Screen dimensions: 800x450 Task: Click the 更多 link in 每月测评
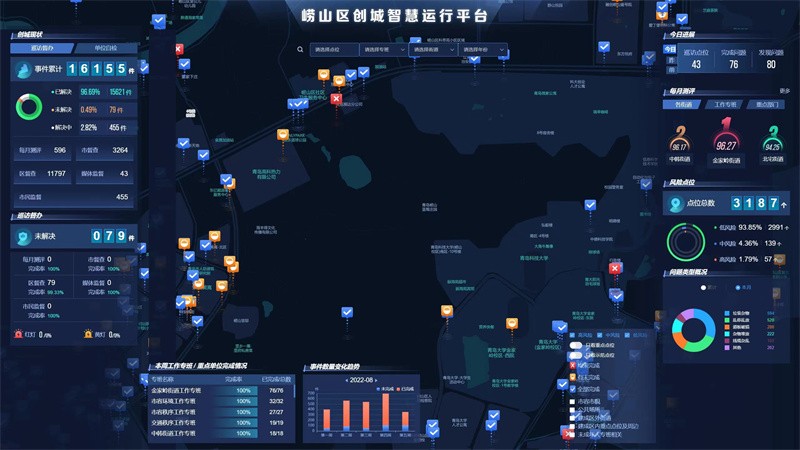[x=785, y=91]
